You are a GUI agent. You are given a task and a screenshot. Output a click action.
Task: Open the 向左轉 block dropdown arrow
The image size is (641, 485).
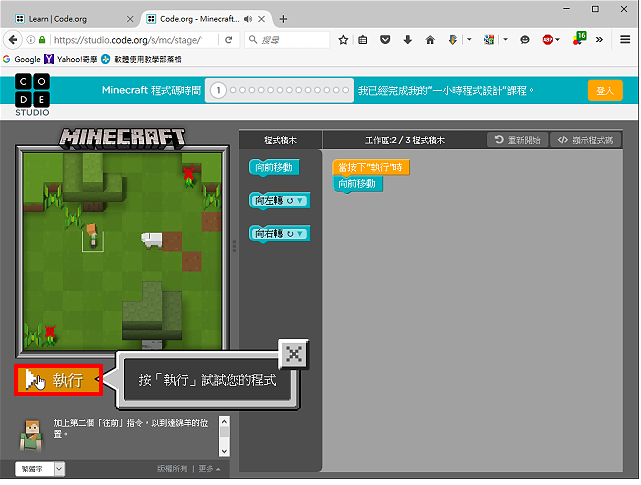[x=300, y=200]
